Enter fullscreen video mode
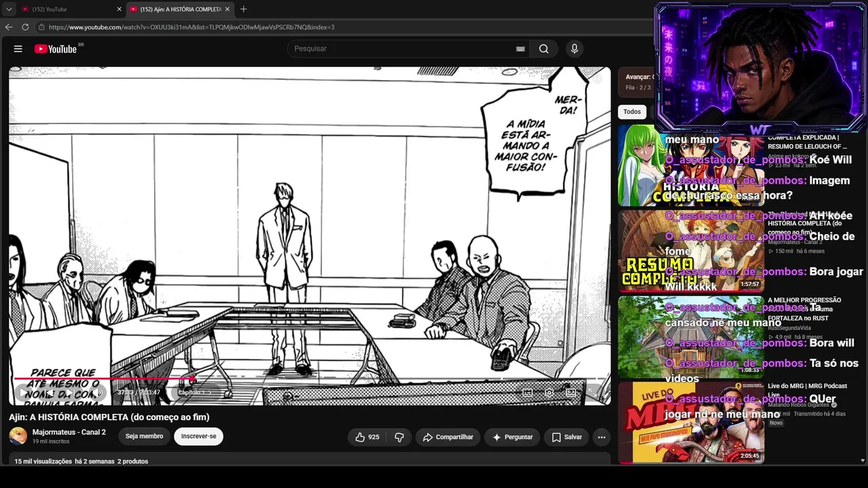The width and height of the screenshot is (868, 488). tap(592, 392)
